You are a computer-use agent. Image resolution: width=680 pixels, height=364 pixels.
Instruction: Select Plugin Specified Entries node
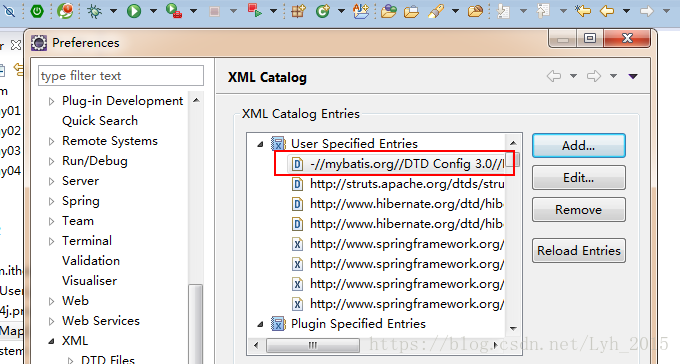[358, 324]
